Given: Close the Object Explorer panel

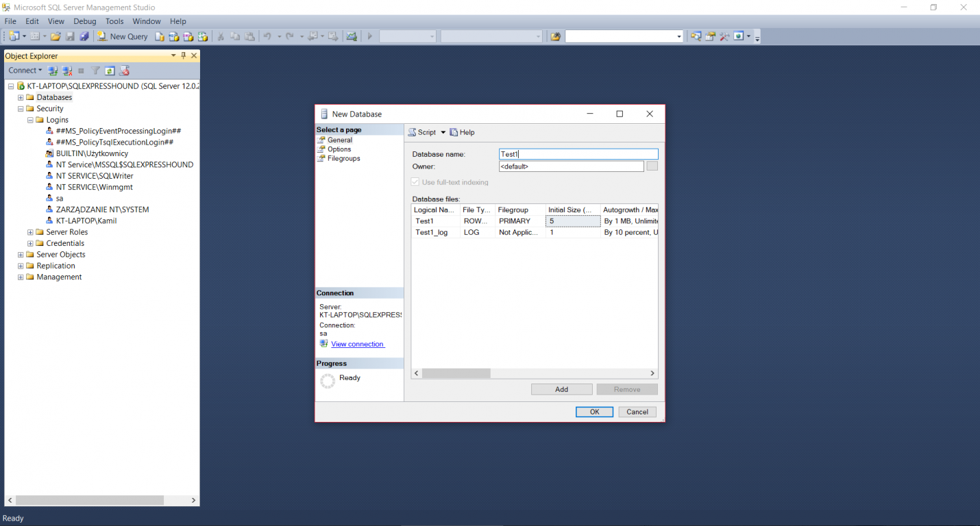Looking at the screenshot, I should [194, 55].
